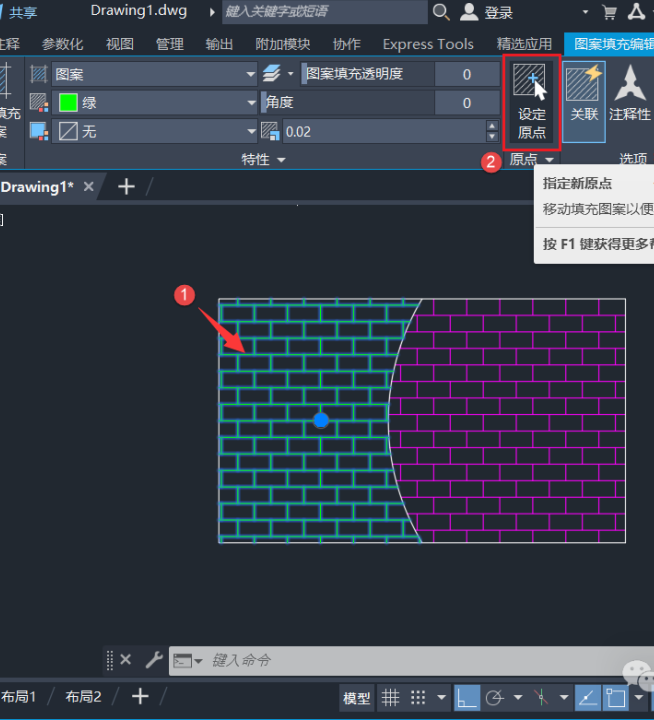Screen dimensions: 654x720
Task: Click the 模型 model space button
Action: coord(357,697)
